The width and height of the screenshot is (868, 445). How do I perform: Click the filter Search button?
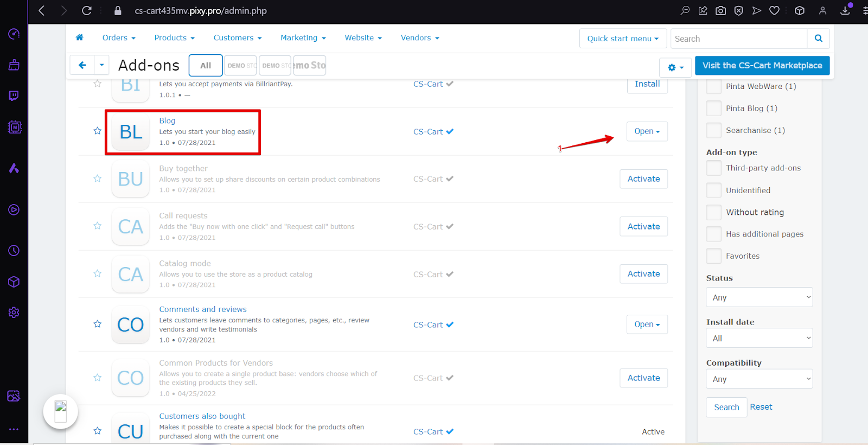coord(726,407)
